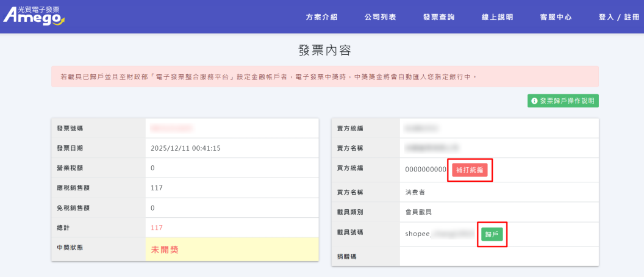Click the 未開獎 prize status cell
This screenshot has width=644, height=277.
(165, 250)
